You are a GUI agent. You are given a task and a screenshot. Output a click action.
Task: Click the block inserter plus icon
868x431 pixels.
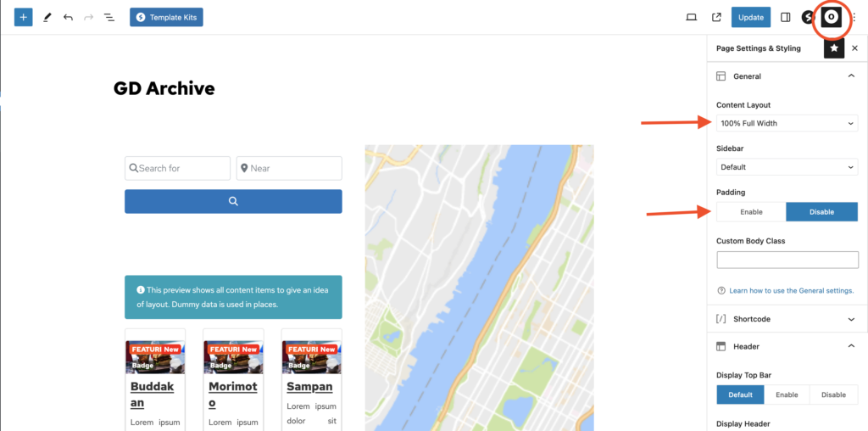24,17
